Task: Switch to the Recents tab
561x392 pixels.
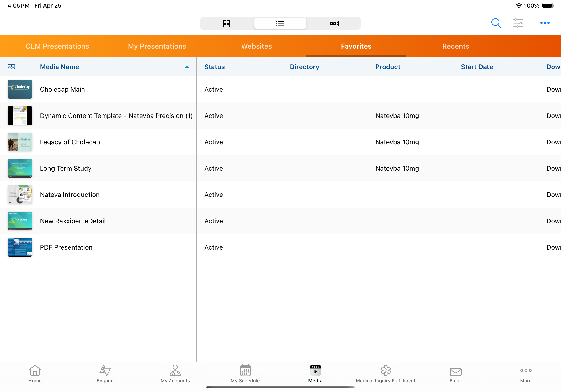Action: 456,46
